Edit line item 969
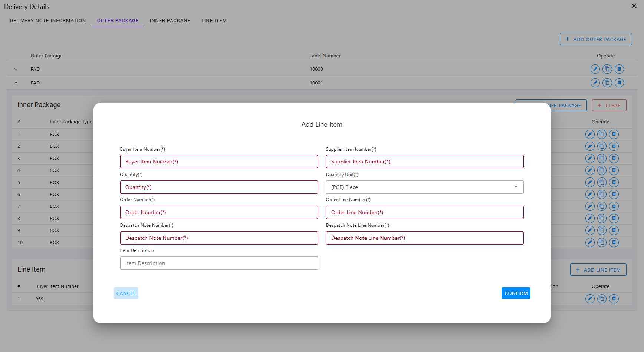 pyautogui.click(x=589, y=299)
